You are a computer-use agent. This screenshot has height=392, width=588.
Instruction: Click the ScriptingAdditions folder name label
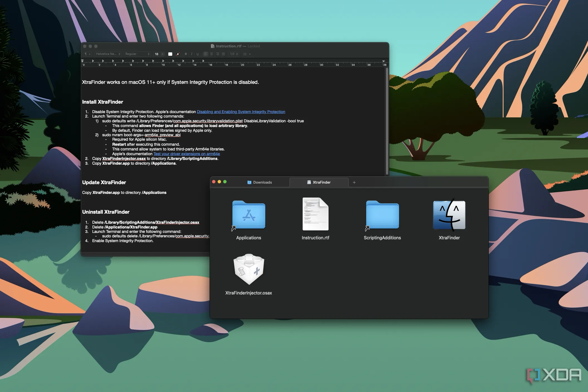coord(382,238)
